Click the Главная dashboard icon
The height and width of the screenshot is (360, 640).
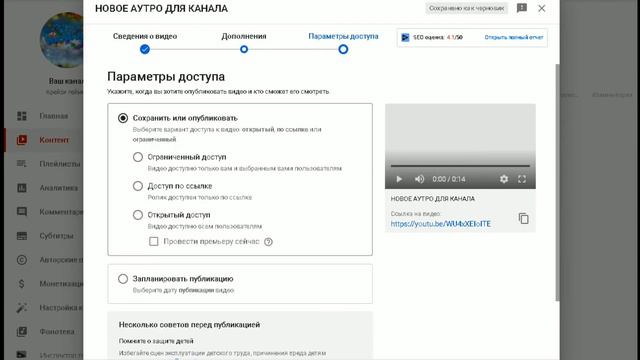22,116
